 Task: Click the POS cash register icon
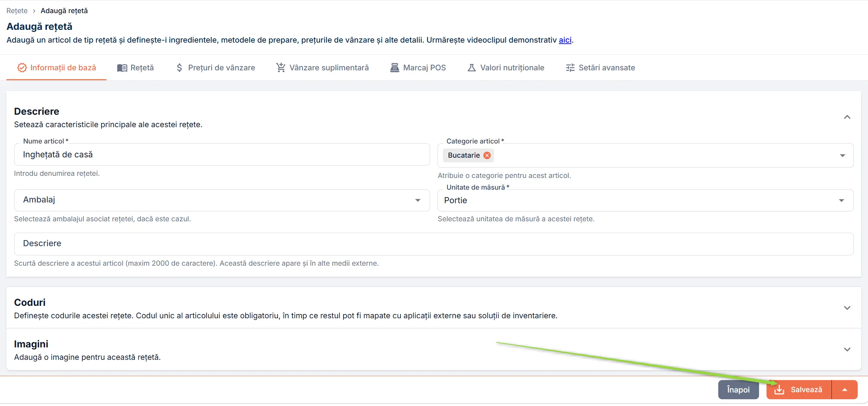pos(395,67)
